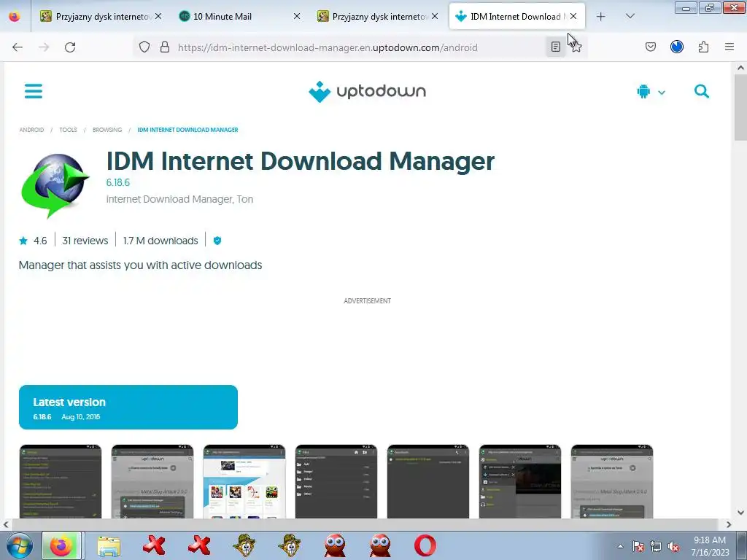
Task: Close the IDM Internet Download tab
Action: tap(573, 16)
